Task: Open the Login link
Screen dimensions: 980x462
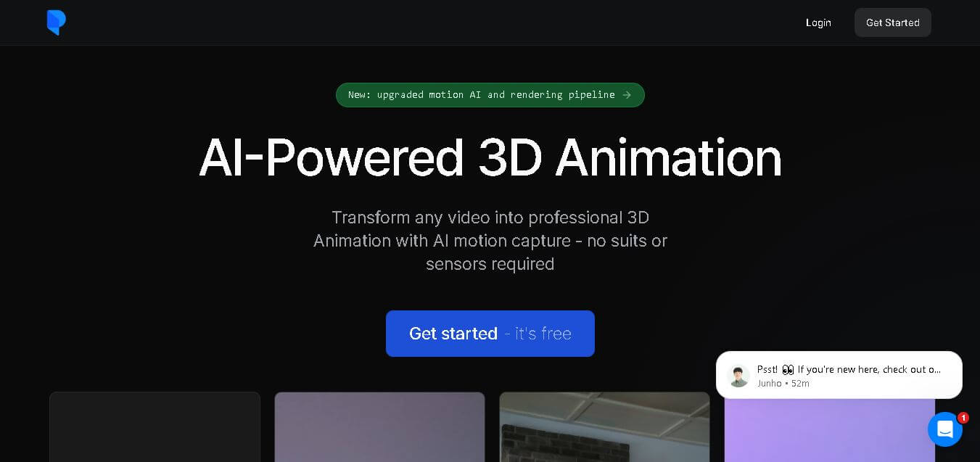Action: pyautogui.click(x=818, y=22)
